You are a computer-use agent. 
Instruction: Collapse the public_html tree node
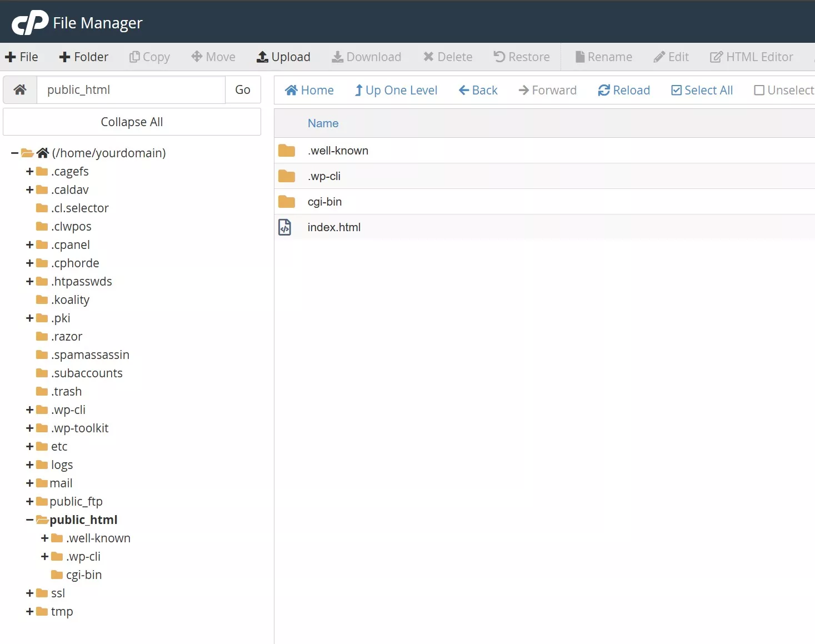click(30, 520)
